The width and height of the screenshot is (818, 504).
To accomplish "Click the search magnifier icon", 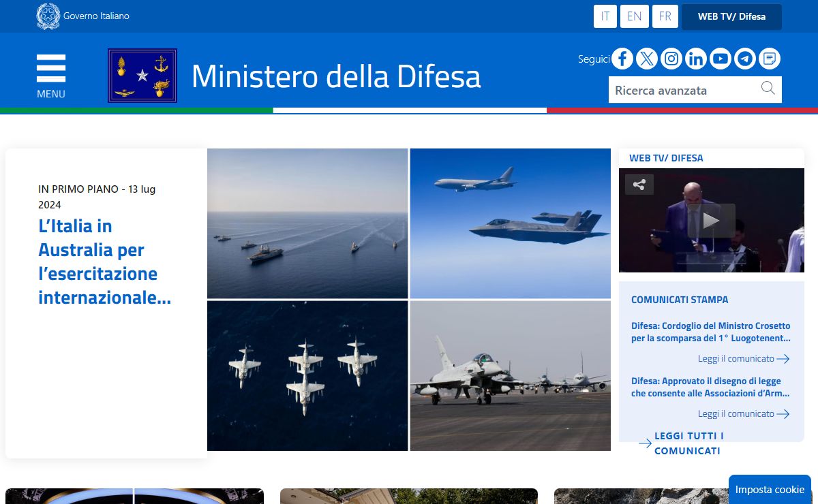I will (768, 89).
